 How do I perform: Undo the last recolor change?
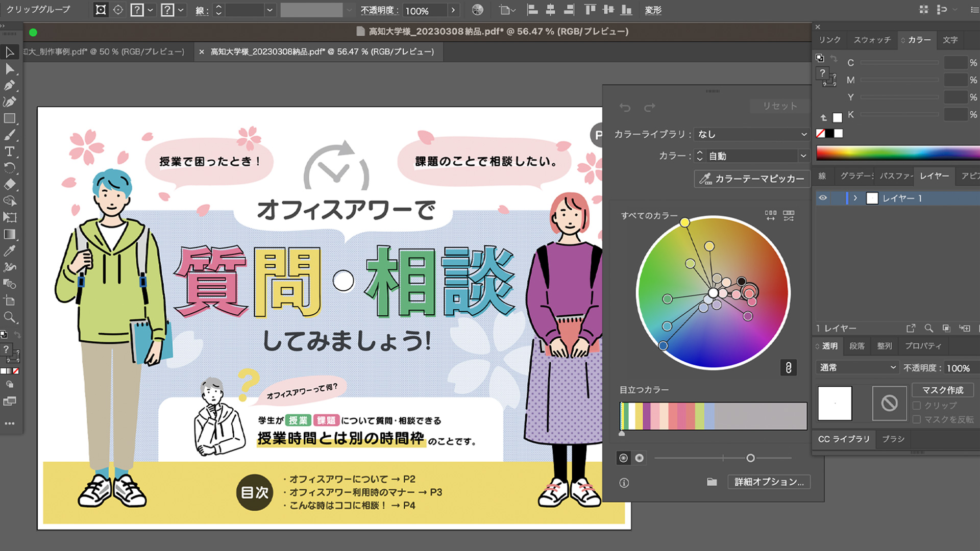[625, 107]
